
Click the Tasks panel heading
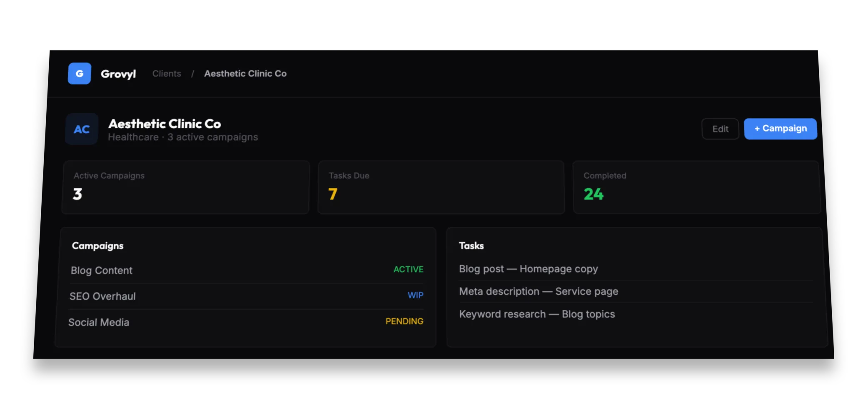pos(471,246)
